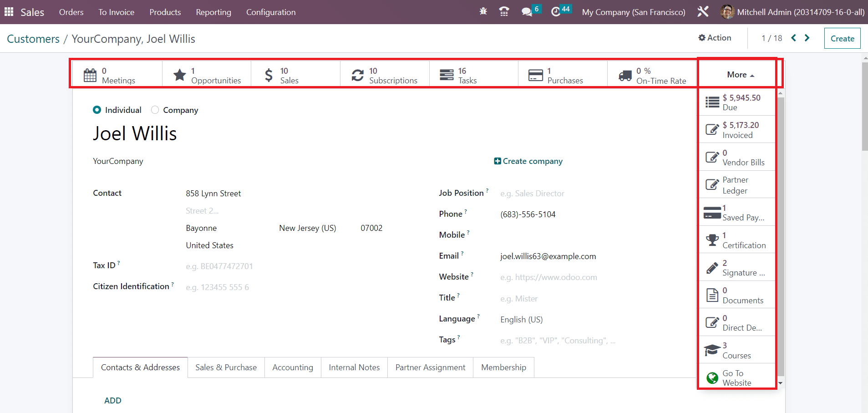Open the VoIP phone icon
The width and height of the screenshot is (868, 413).
[504, 12]
